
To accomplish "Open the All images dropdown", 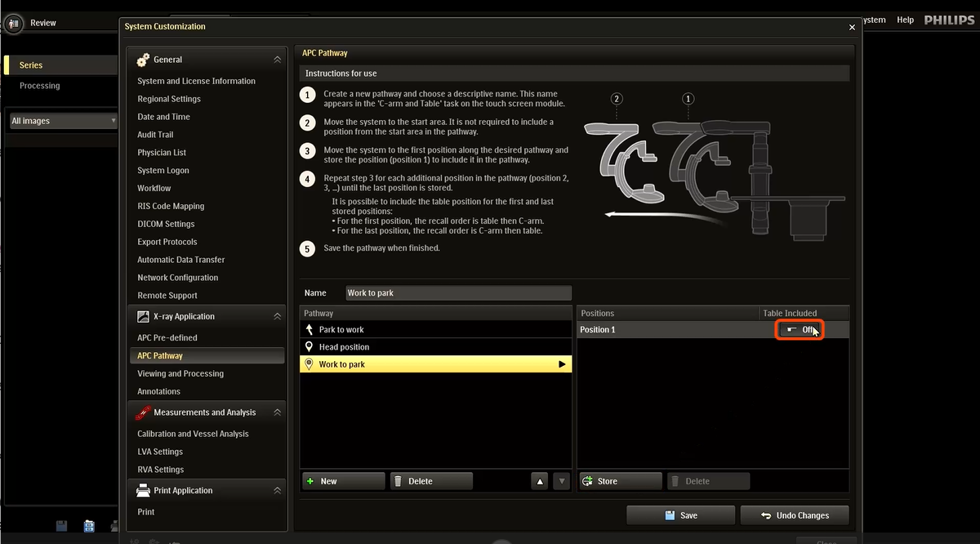I will (63, 121).
